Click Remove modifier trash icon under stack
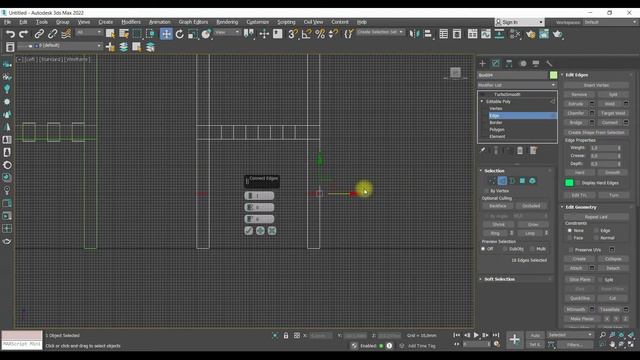This screenshot has width=640, height=360. pos(520,151)
